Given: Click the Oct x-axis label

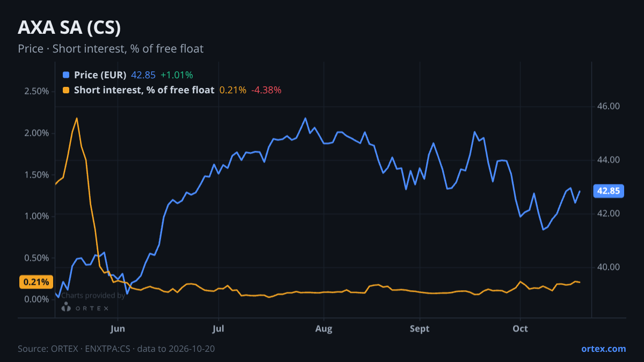Looking at the screenshot, I should [520, 328].
